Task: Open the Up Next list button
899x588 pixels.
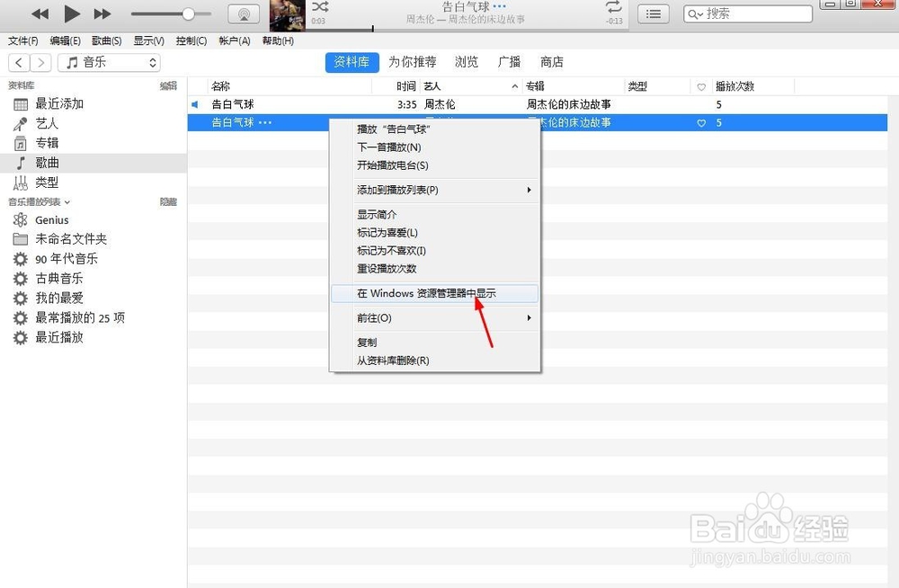Action: [653, 13]
